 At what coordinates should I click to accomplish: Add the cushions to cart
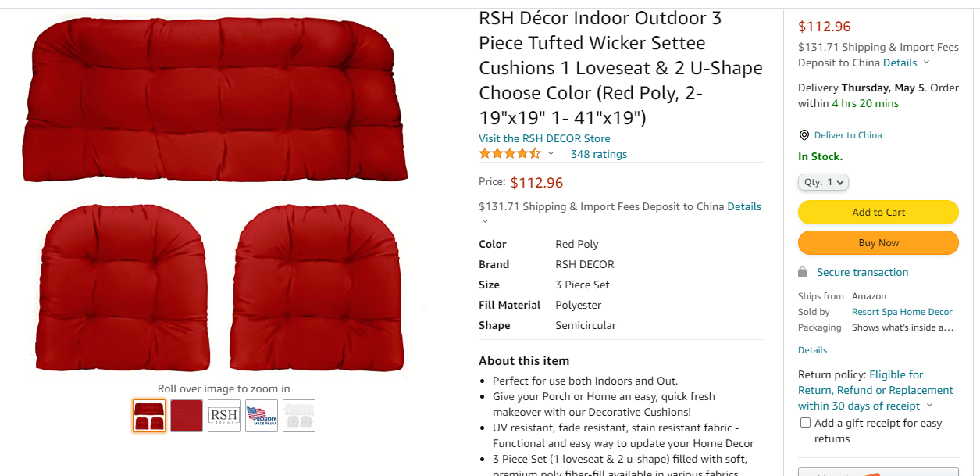878,212
